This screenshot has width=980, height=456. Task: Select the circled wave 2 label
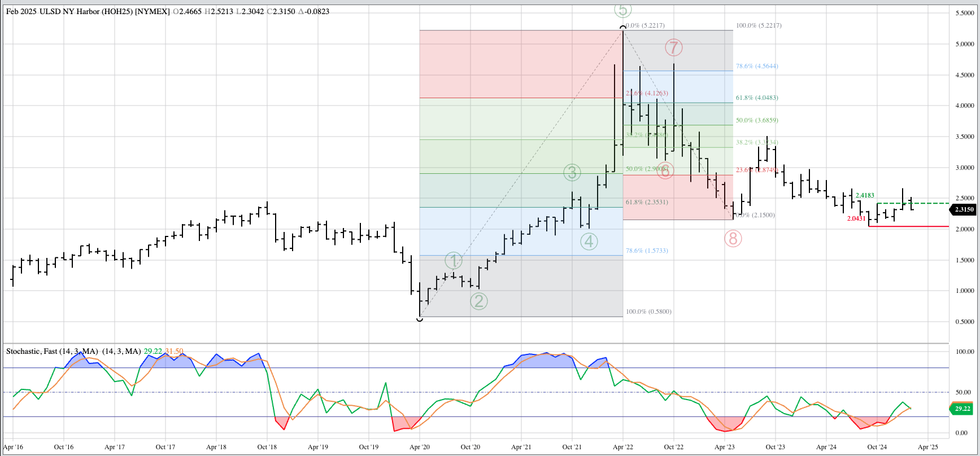479,301
